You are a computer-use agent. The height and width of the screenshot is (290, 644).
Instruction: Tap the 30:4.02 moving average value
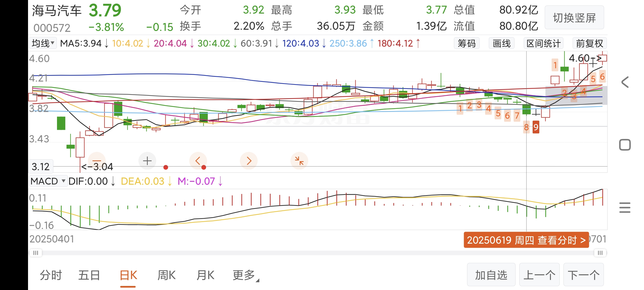[x=217, y=43]
